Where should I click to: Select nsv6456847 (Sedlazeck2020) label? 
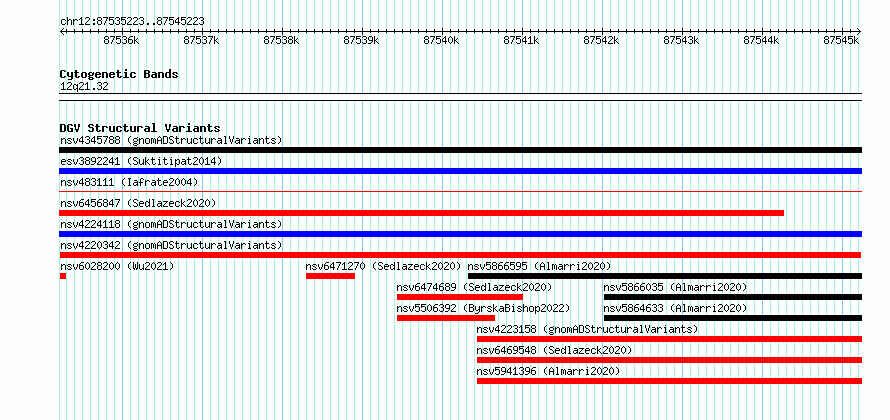[138, 203]
